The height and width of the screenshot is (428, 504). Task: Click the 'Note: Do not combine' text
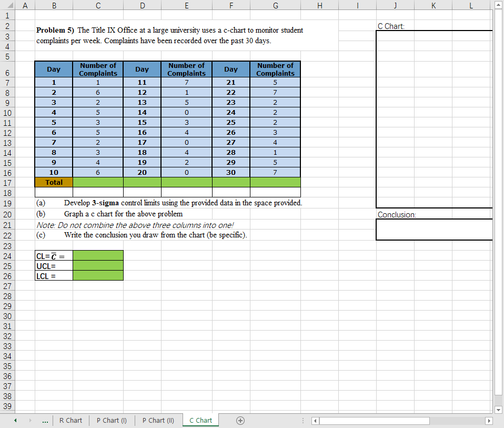pos(135,225)
